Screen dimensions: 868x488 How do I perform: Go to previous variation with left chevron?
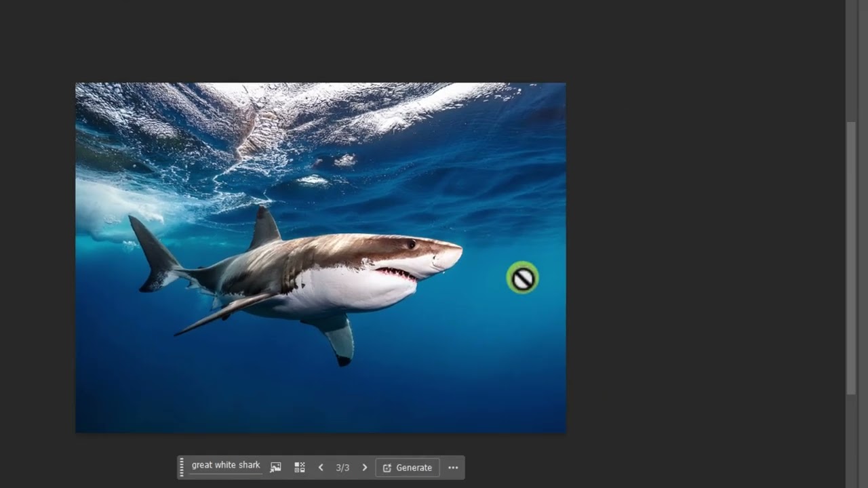tap(321, 468)
